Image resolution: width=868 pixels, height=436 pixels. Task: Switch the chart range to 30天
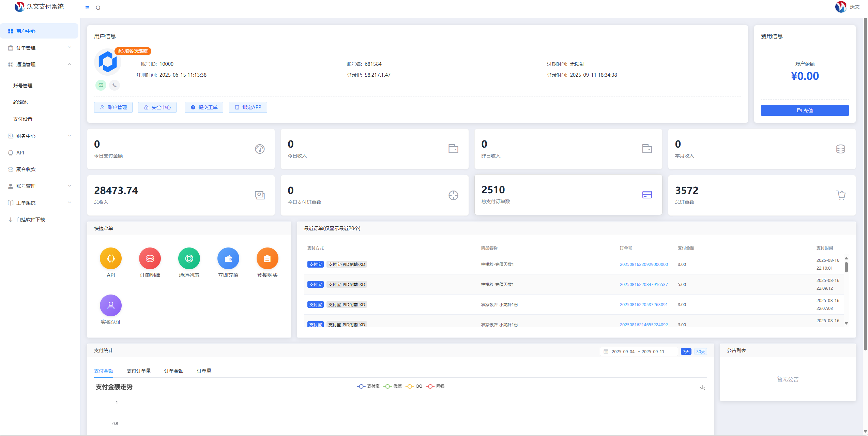click(x=701, y=351)
